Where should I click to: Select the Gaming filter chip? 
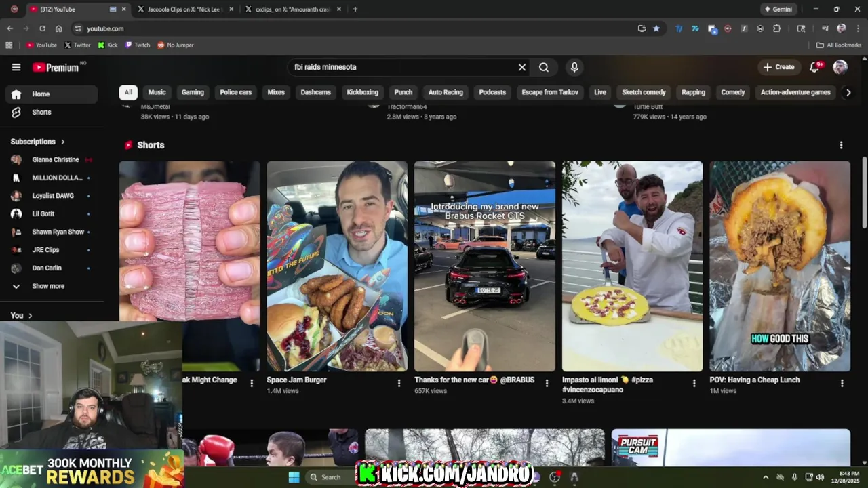coord(193,92)
